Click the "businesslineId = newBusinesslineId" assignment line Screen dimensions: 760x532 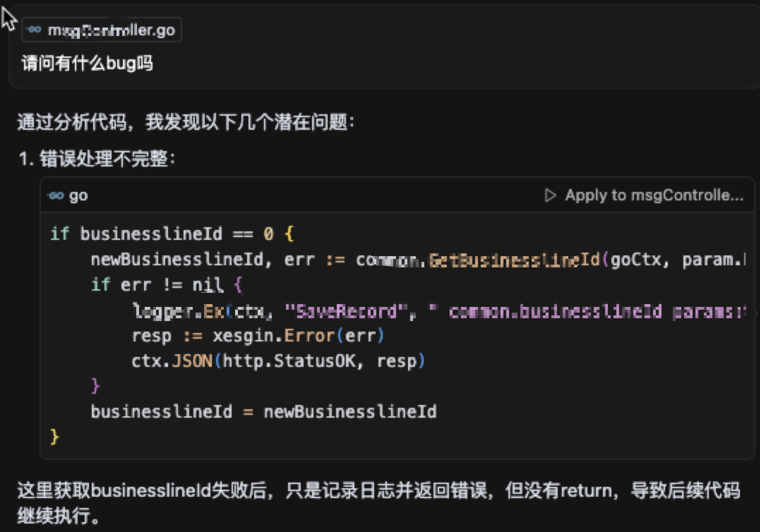263,412
